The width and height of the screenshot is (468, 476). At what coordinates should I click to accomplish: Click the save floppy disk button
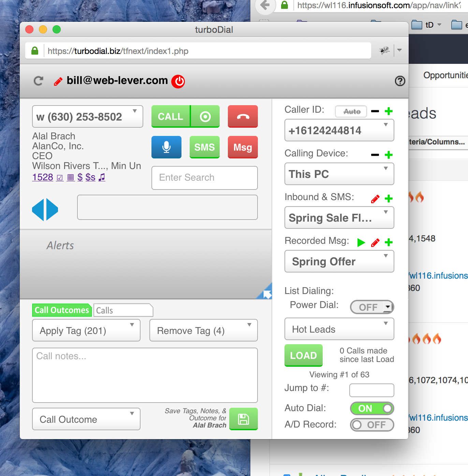(x=244, y=419)
